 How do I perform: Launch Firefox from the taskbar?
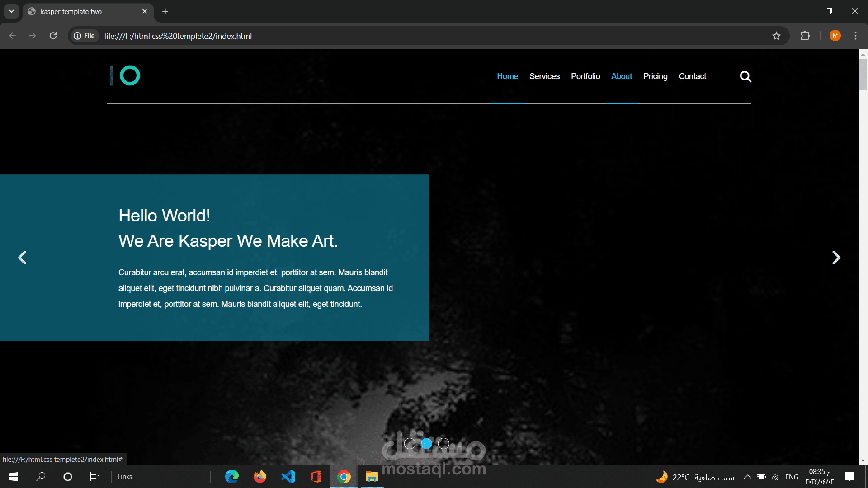pos(260,477)
